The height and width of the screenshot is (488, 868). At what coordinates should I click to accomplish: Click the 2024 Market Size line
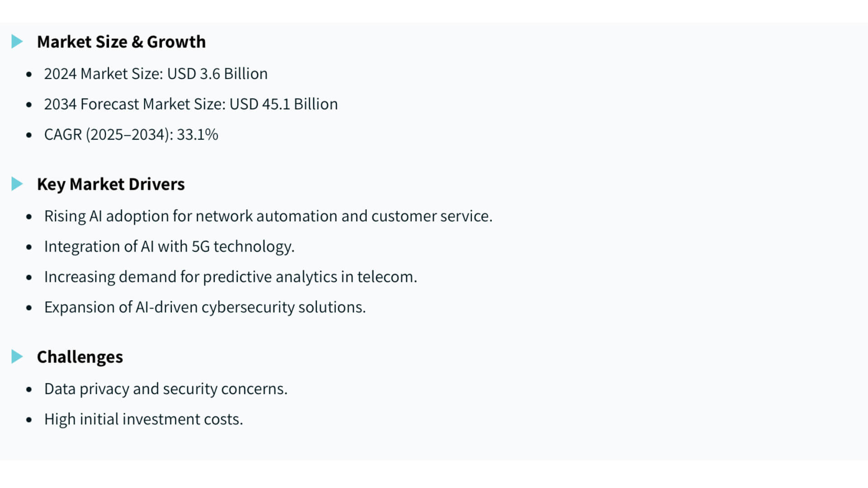pos(156,74)
